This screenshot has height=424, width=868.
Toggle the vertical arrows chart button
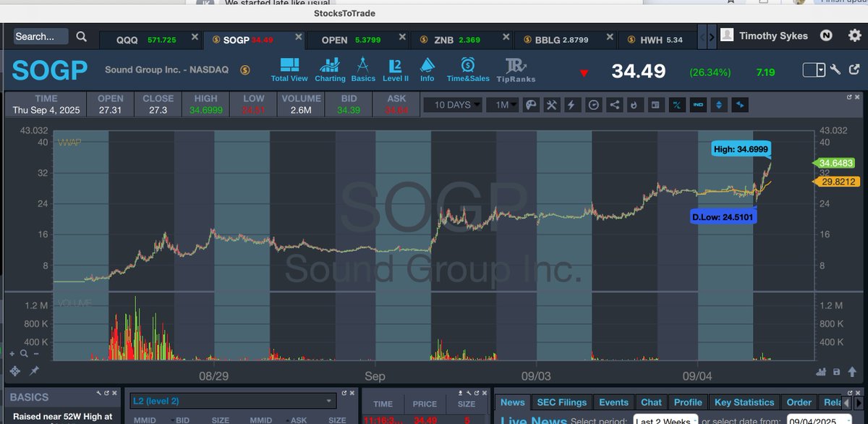tap(719, 105)
